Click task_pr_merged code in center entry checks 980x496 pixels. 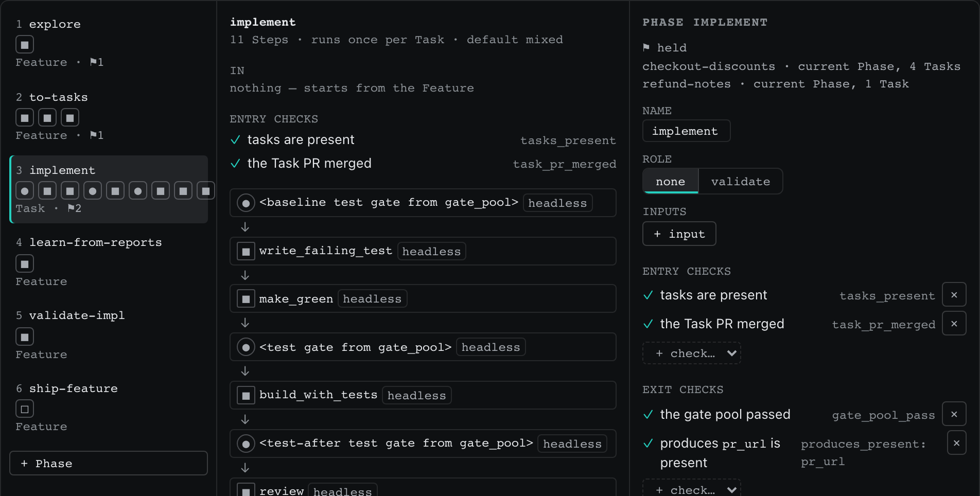pos(565,164)
